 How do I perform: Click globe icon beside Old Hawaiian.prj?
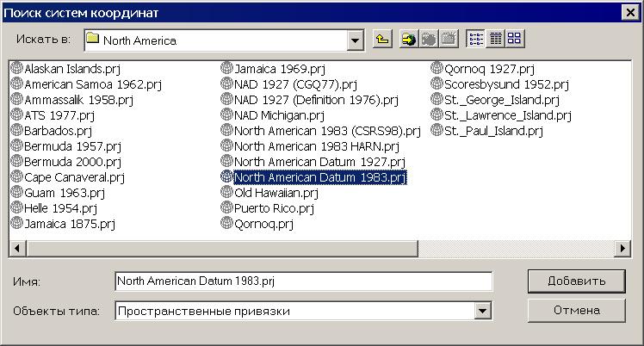(x=226, y=192)
